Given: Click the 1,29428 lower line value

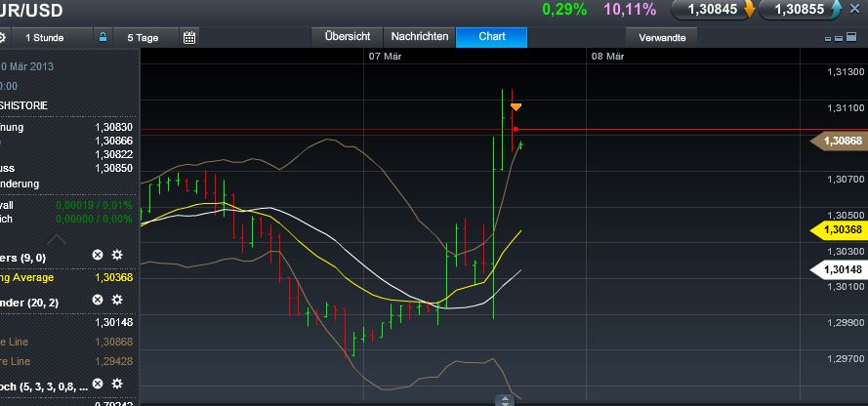Looking at the screenshot, I should tap(114, 361).
